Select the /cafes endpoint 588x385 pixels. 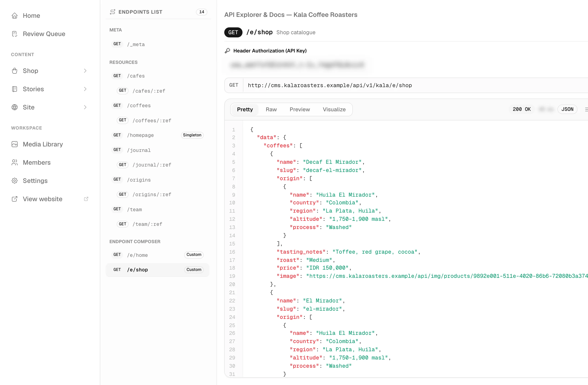157,76
